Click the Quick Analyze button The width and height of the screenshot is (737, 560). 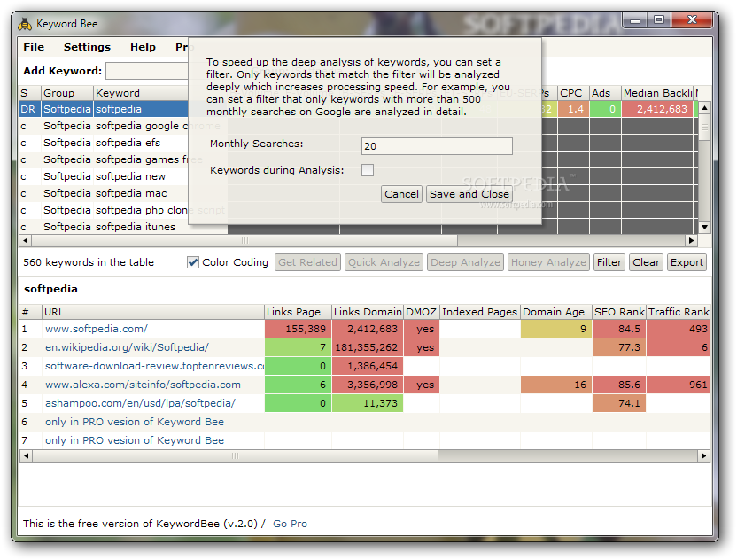pyautogui.click(x=384, y=262)
